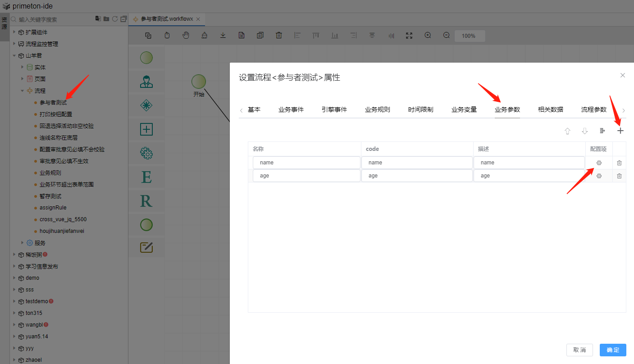Click the code field of age row

416,176
